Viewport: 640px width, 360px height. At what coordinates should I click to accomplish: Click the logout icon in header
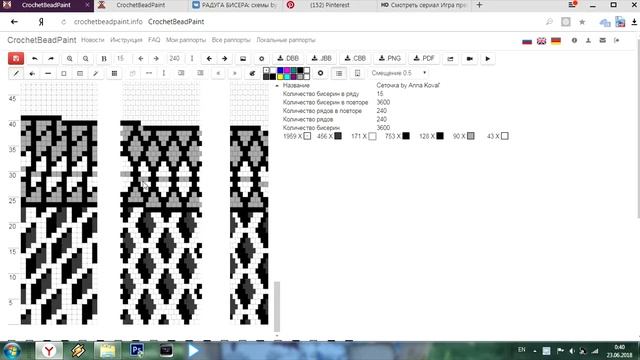click(616, 40)
